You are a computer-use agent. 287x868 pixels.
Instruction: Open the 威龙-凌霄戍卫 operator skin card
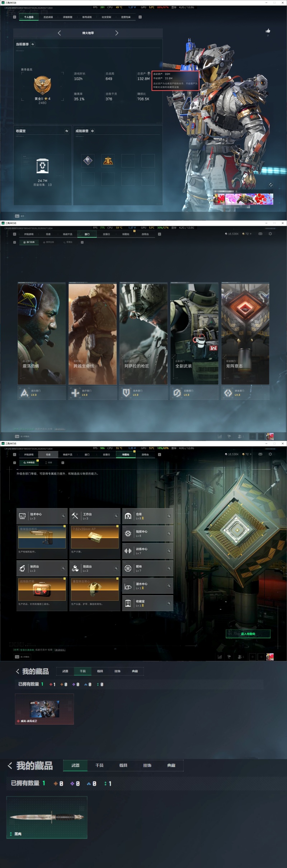coord(44,709)
